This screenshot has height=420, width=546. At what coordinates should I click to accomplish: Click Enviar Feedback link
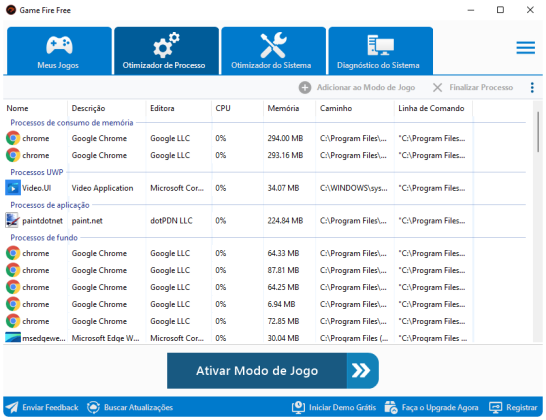(42, 407)
